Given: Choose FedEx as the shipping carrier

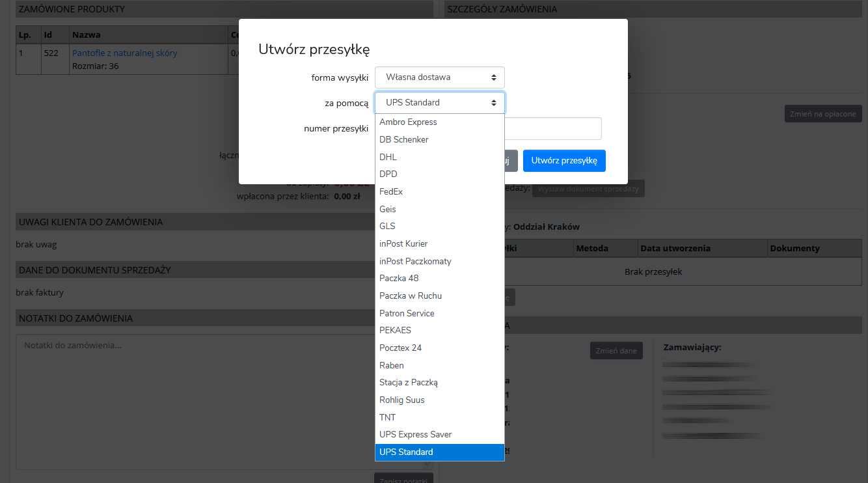Looking at the screenshot, I should point(439,191).
